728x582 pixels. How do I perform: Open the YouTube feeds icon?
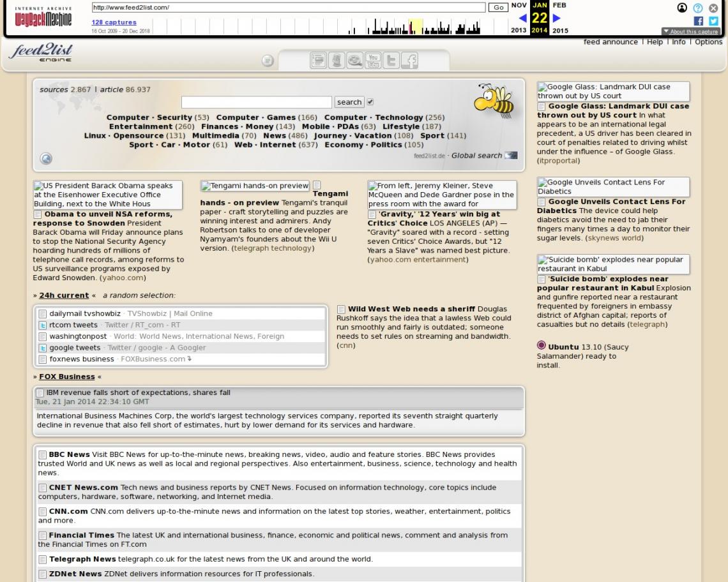(x=373, y=61)
